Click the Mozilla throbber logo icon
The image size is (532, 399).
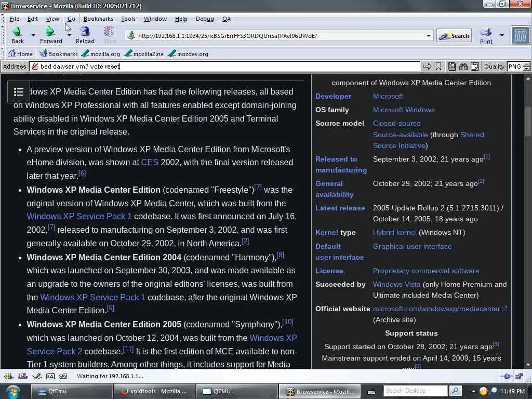pos(520,35)
